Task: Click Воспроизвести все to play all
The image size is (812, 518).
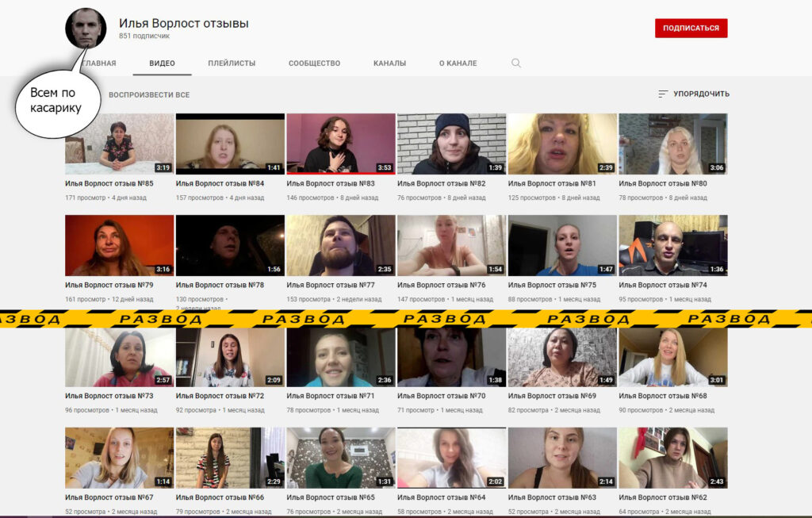Action: [149, 95]
